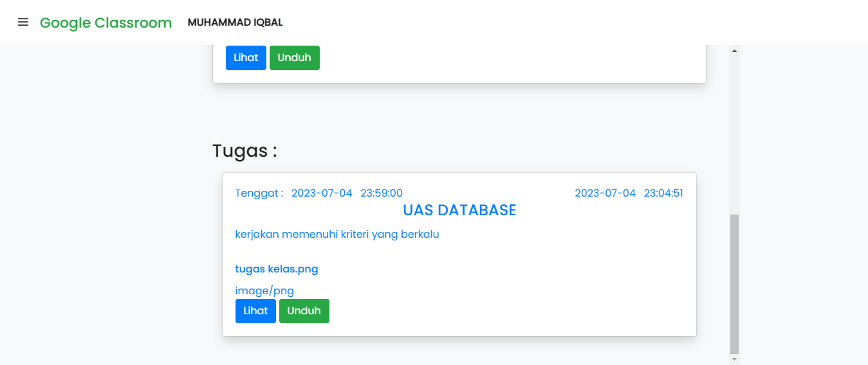Click the scrollbar track above the thumb

coord(734,129)
